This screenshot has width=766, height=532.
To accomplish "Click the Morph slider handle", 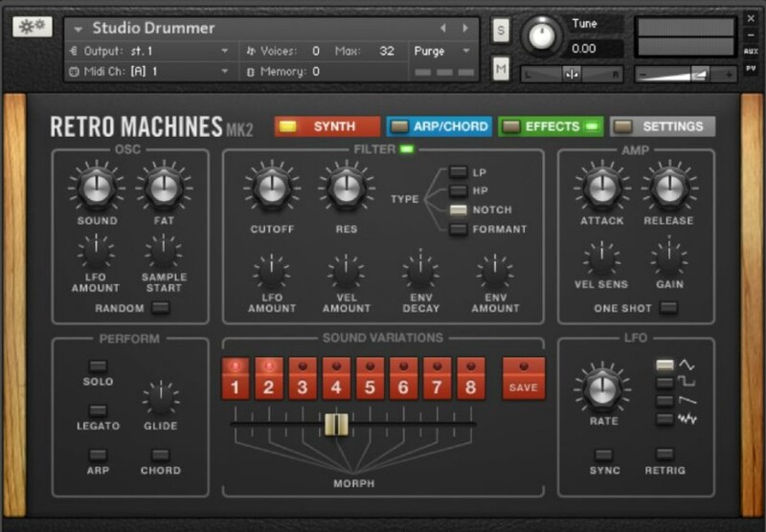I will tap(336, 425).
